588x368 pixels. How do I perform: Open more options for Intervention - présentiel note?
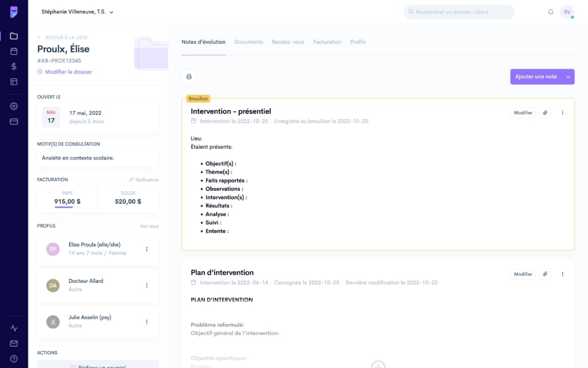point(562,113)
